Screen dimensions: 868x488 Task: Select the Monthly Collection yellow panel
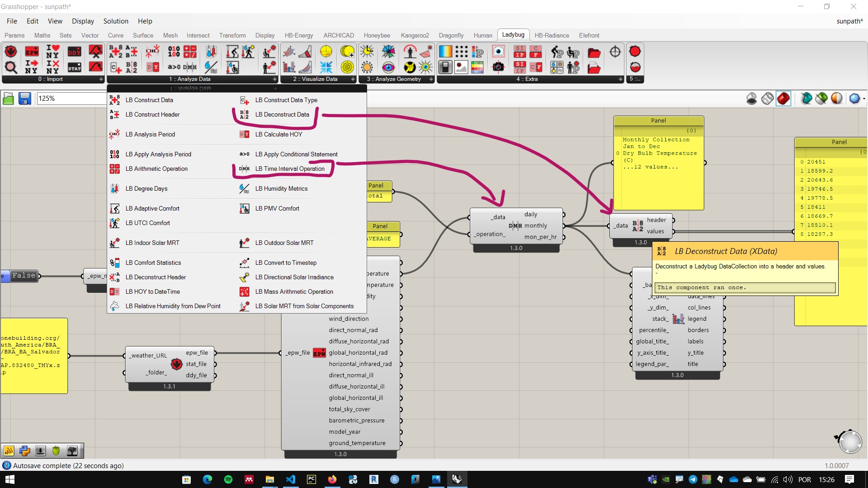point(658,163)
